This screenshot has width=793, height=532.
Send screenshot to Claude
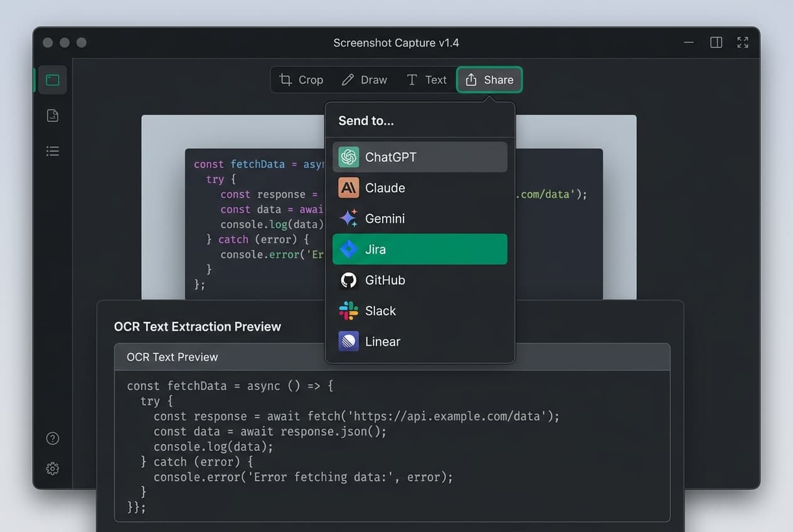pyautogui.click(x=420, y=188)
